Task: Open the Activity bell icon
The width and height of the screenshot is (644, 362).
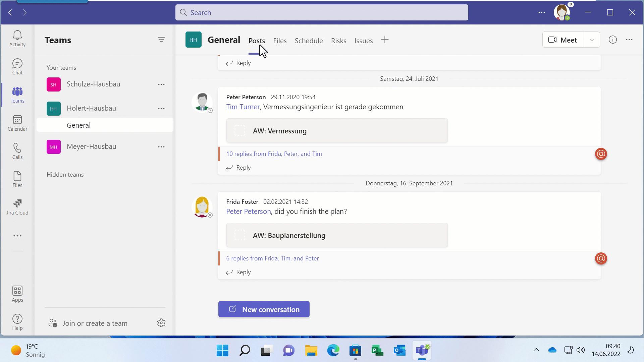Action: click(17, 39)
